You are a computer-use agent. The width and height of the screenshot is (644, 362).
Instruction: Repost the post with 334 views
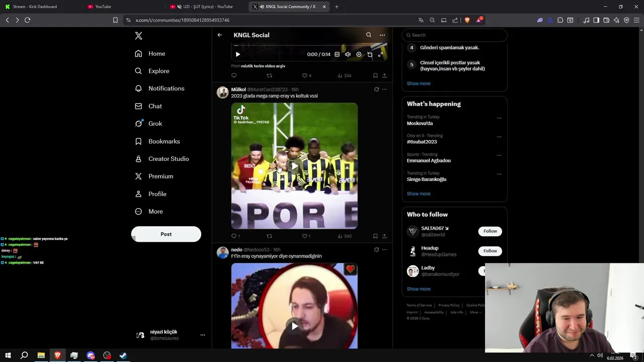pyautogui.click(x=269, y=75)
